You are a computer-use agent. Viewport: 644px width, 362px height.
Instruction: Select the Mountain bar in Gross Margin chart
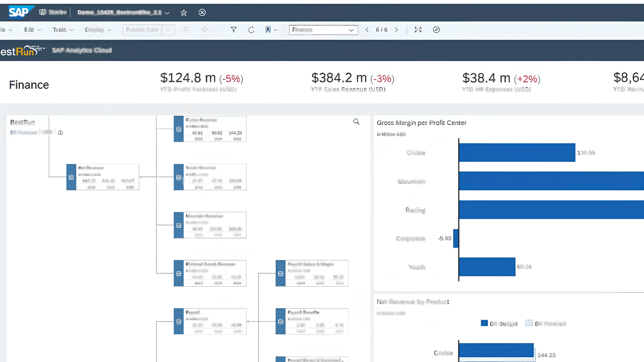point(551,181)
